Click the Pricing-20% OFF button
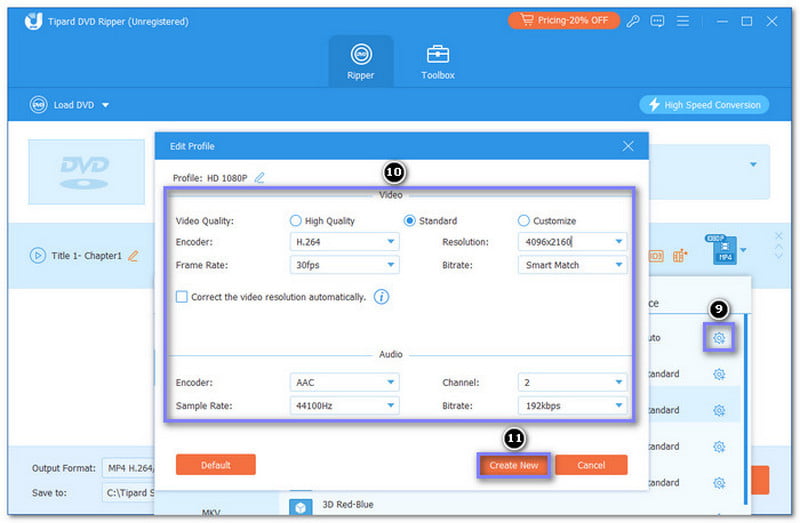Image resolution: width=800 pixels, height=523 pixels. pyautogui.click(x=564, y=20)
